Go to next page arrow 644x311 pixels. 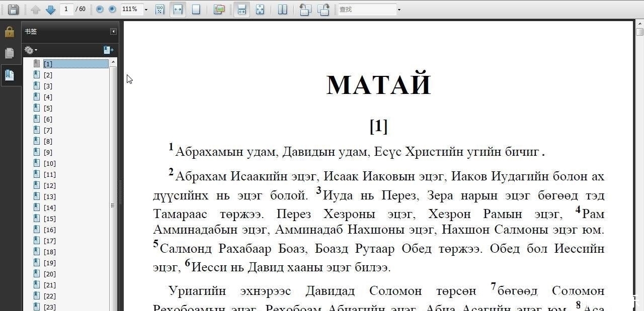pos(50,9)
